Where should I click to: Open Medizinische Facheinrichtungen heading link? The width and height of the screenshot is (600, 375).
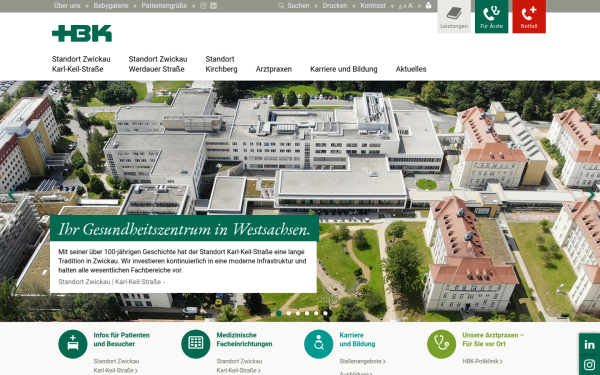[x=244, y=339]
